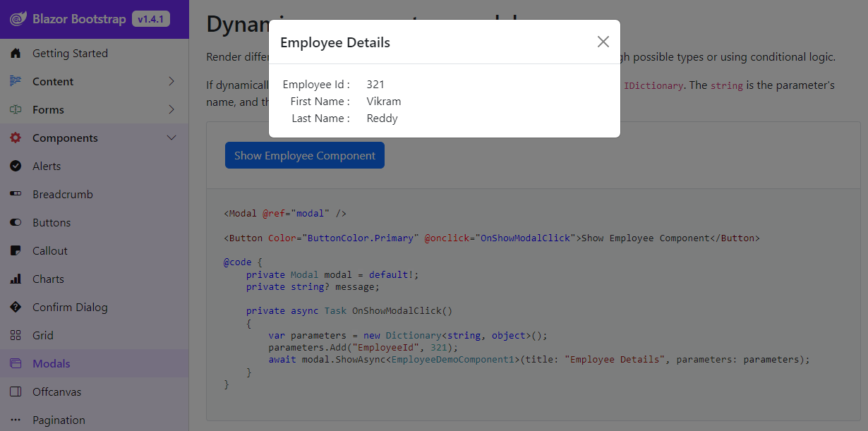
Task: Click the modal.ShowAsync code line
Action: pyautogui.click(x=539, y=360)
